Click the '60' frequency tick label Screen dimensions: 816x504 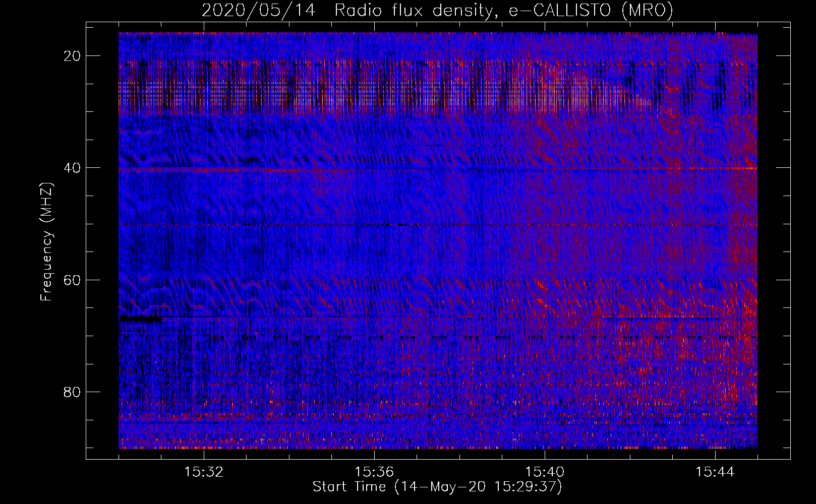pos(73,280)
